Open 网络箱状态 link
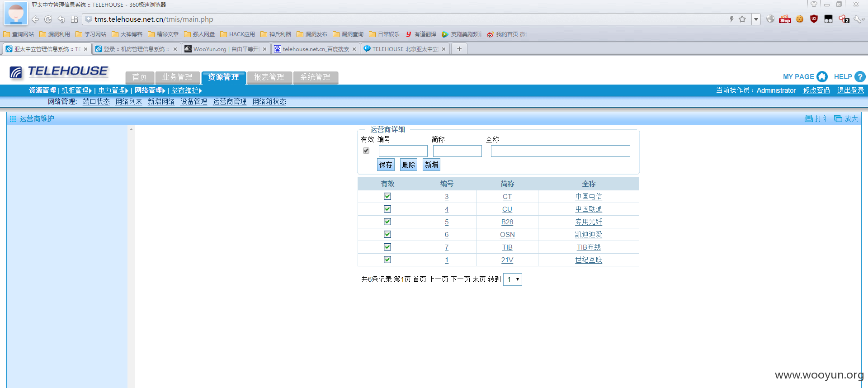 (x=269, y=102)
